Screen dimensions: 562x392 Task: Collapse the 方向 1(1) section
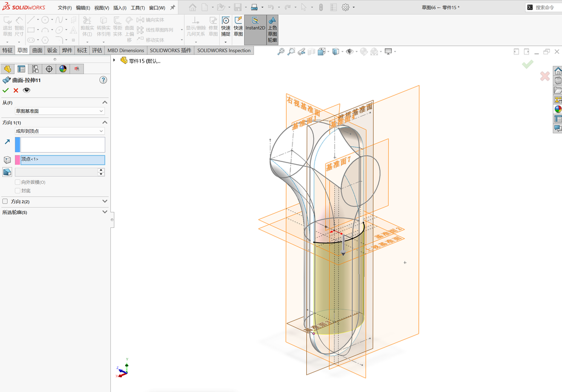tap(105, 122)
